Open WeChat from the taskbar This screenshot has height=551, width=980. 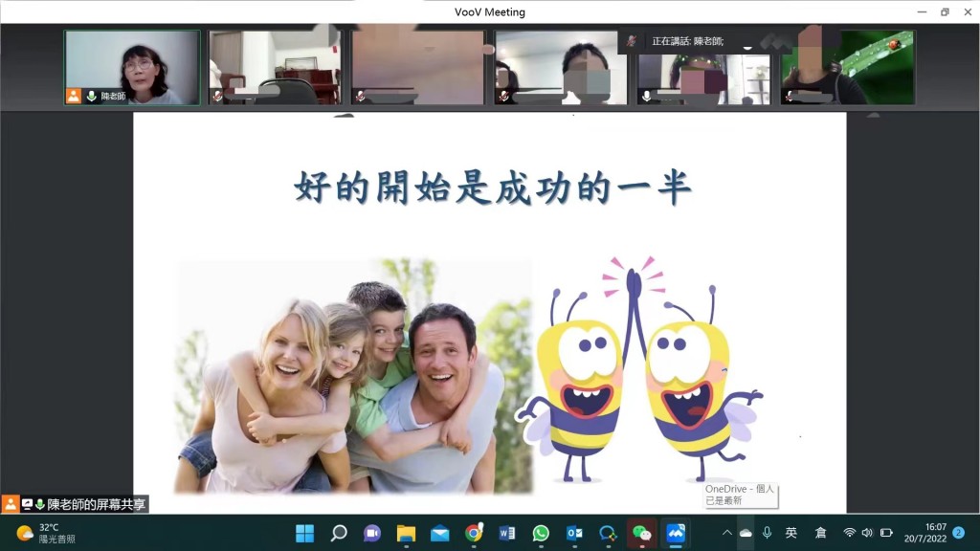(x=642, y=533)
